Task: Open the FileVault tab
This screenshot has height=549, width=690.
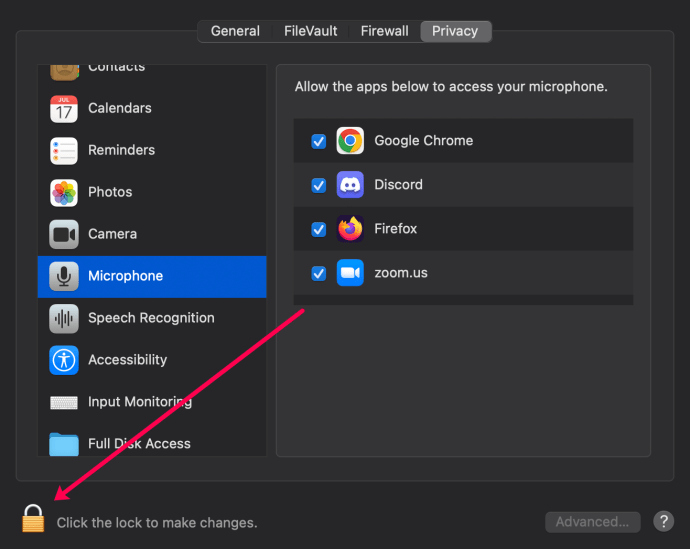Action: pyautogui.click(x=311, y=31)
